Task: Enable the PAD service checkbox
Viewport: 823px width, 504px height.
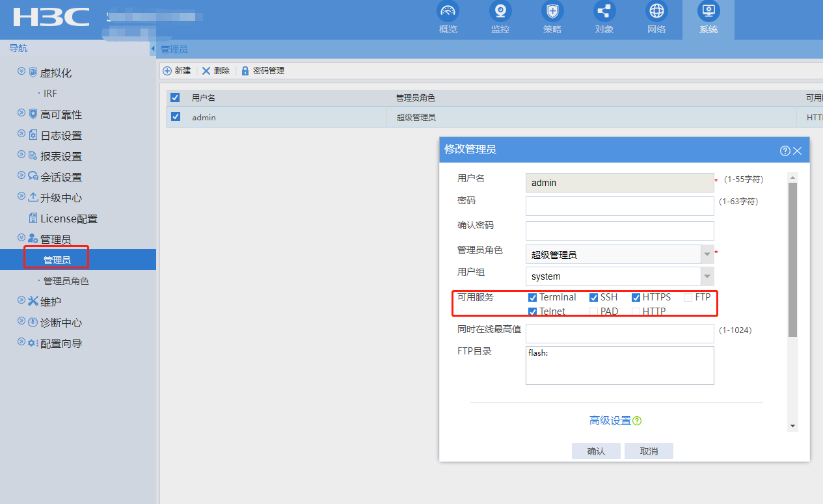Action: [593, 312]
